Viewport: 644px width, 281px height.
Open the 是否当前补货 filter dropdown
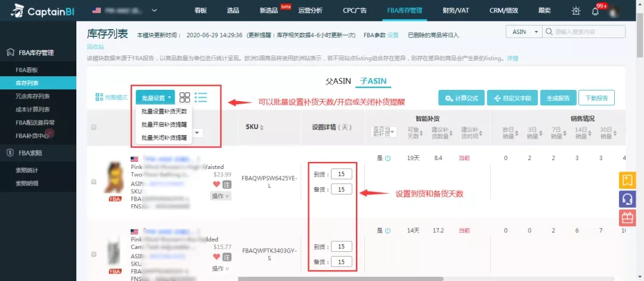[x=383, y=132]
